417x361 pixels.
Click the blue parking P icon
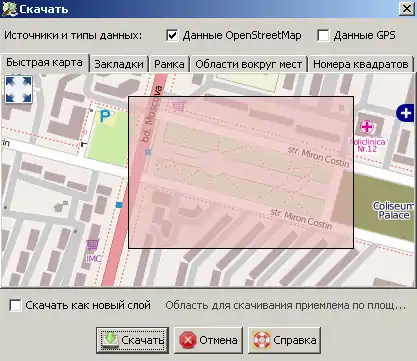[105, 116]
